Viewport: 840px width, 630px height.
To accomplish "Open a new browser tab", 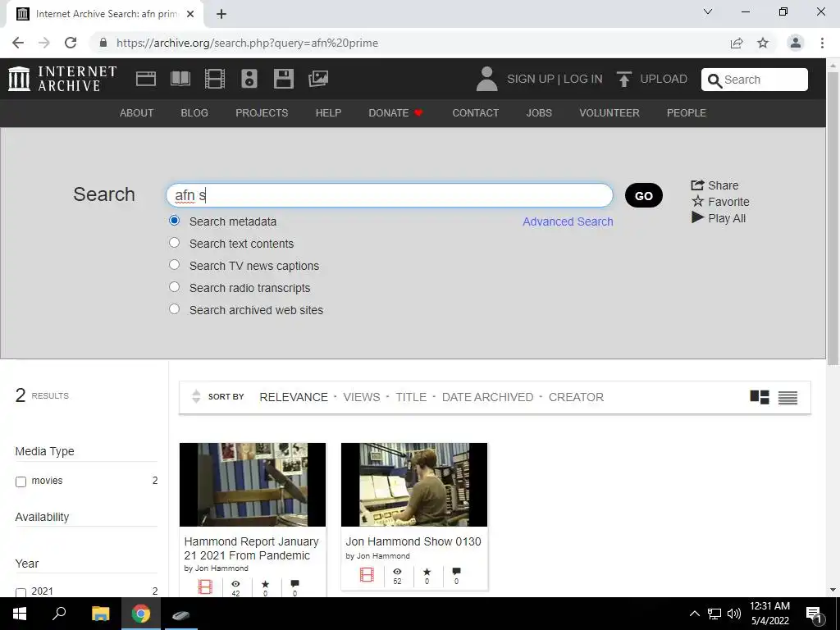I will click(221, 14).
